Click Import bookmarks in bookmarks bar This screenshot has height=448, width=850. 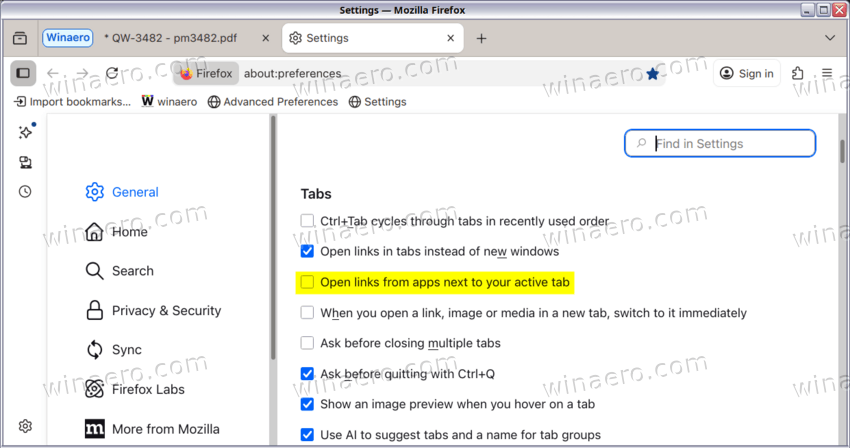coord(72,101)
